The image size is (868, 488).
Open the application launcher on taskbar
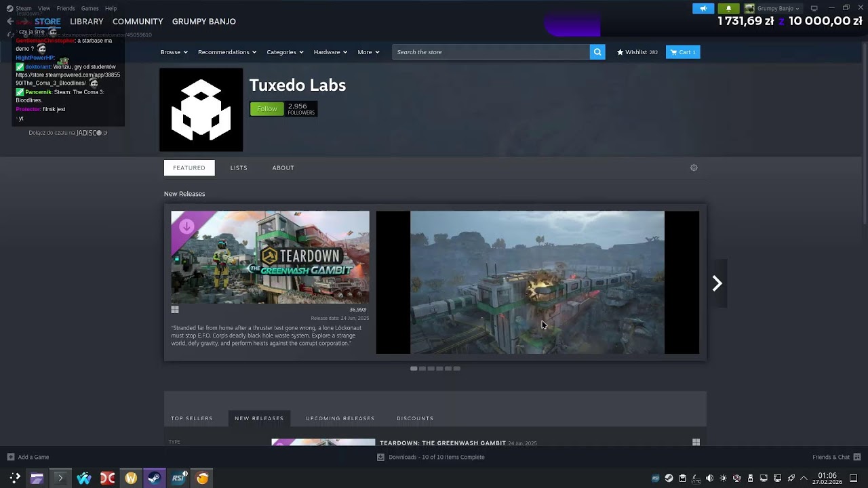point(14,478)
